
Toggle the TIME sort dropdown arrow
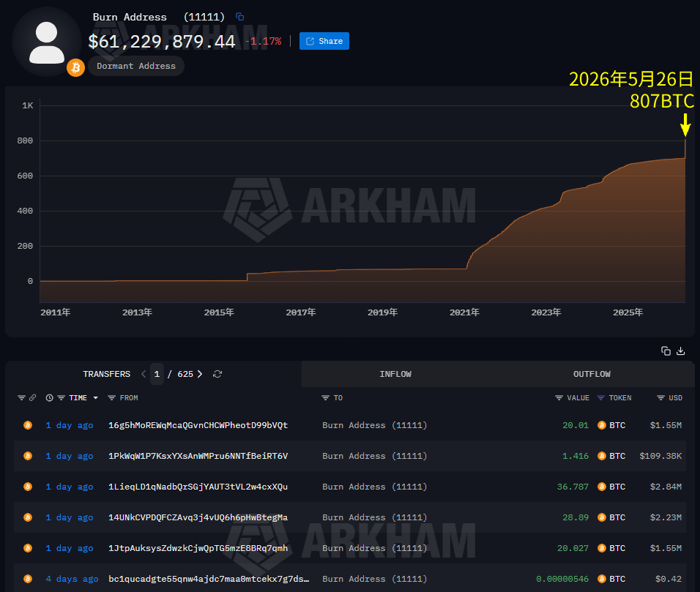(95, 397)
